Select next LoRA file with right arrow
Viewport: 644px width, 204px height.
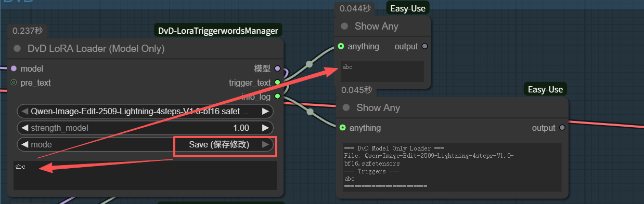click(265, 111)
